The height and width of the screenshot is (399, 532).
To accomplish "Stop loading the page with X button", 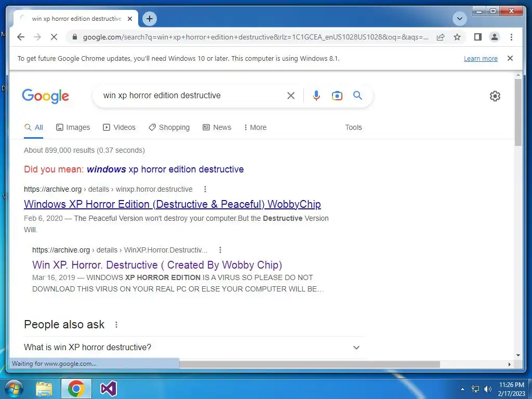I will pyautogui.click(x=54, y=37).
